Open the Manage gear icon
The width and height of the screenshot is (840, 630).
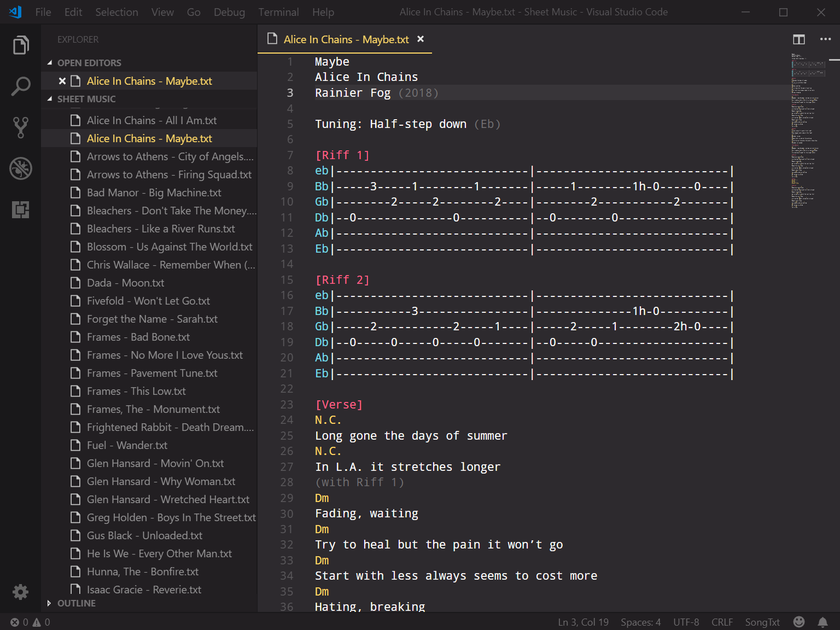(x=21, y=592)
